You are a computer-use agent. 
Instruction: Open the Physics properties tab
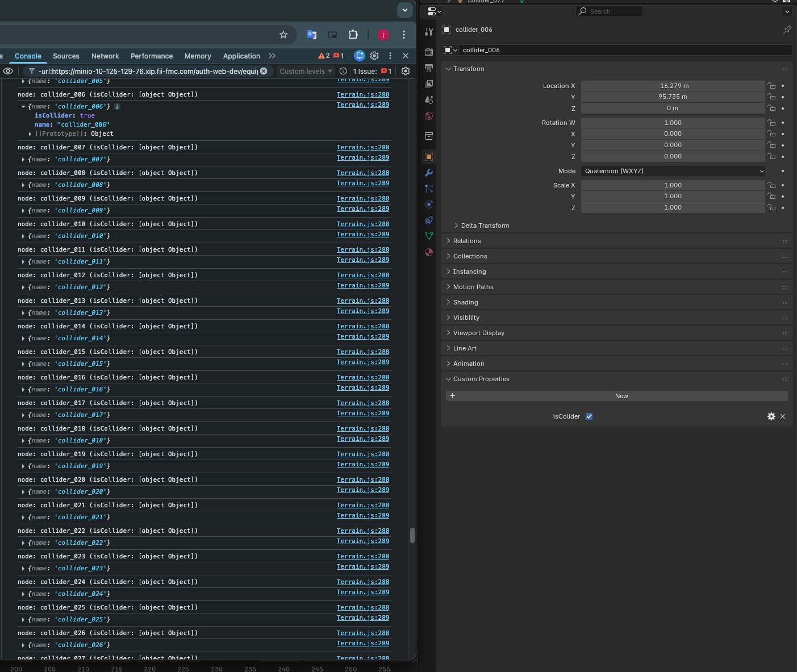429,204
